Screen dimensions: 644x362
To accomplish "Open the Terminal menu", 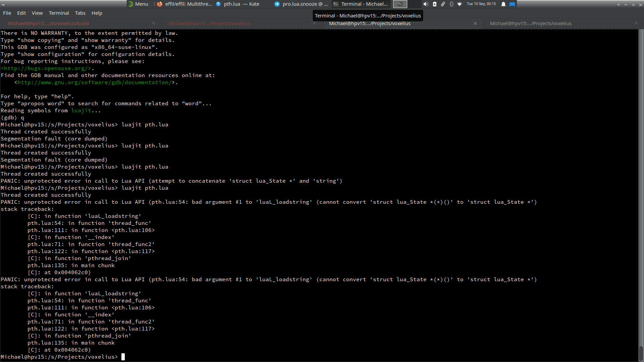I will 59,13.
